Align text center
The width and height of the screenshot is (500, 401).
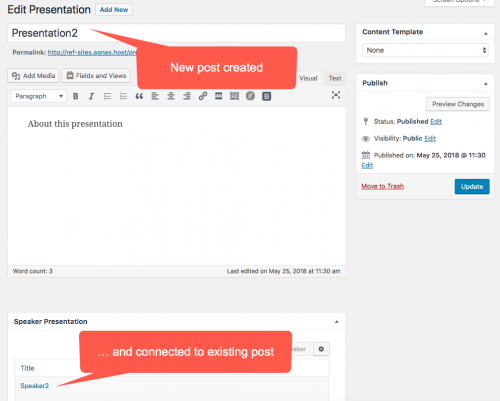click(x=171, y=96)
